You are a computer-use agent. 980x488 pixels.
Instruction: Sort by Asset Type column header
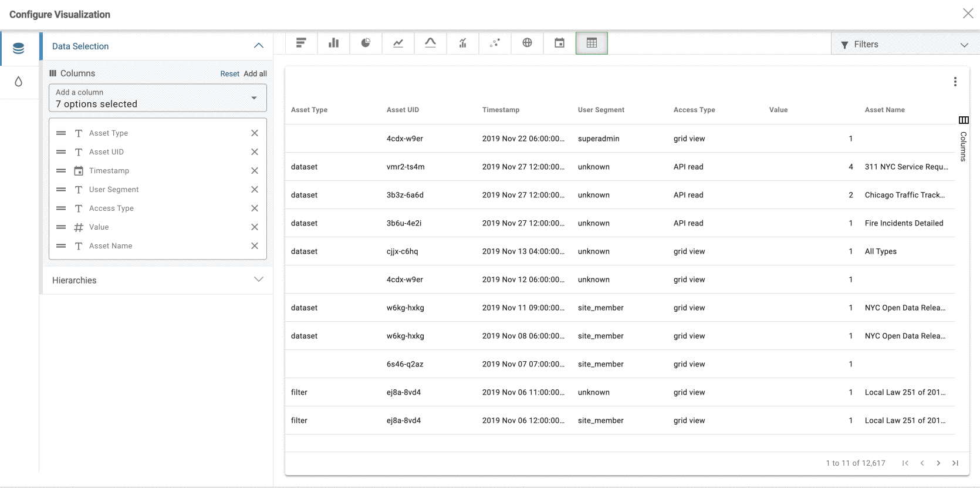click(309, 110)
